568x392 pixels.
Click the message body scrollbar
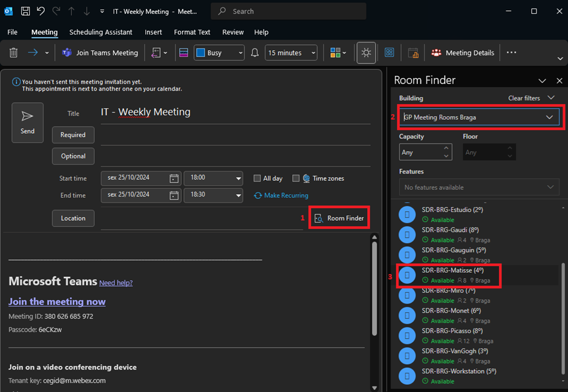coord(374,289)
